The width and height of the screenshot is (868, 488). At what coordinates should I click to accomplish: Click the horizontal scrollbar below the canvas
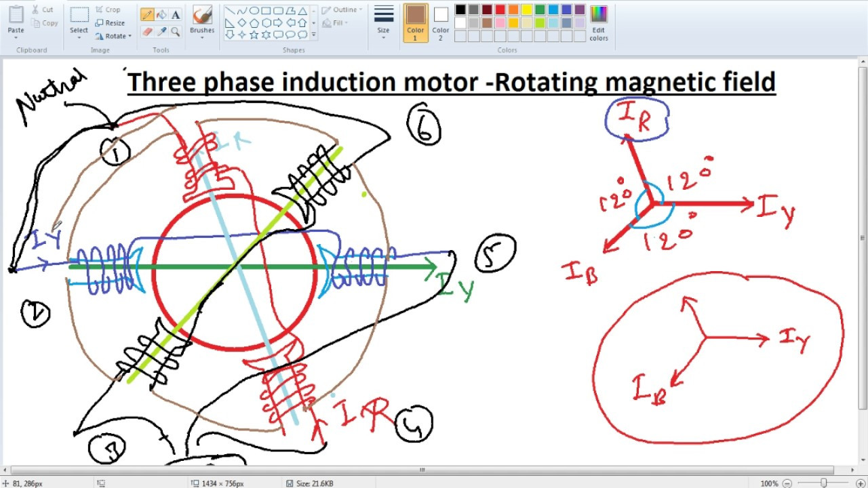coord(420,470)
